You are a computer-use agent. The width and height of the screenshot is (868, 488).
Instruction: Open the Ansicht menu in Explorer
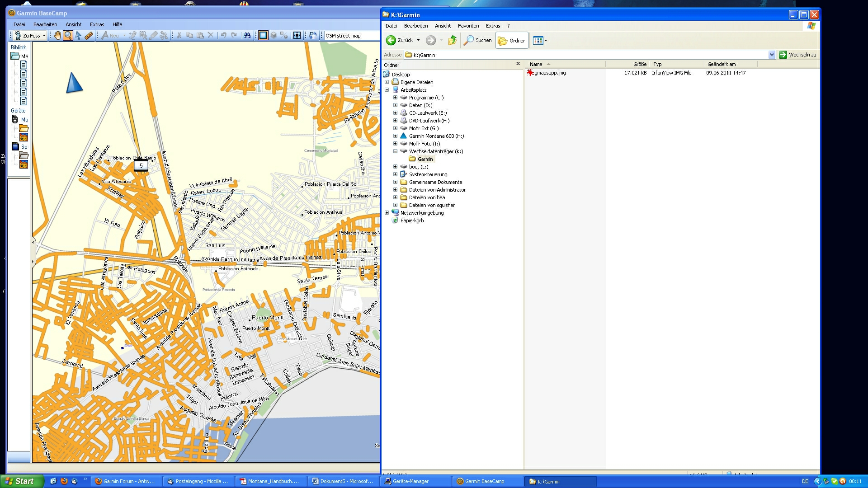443,26
